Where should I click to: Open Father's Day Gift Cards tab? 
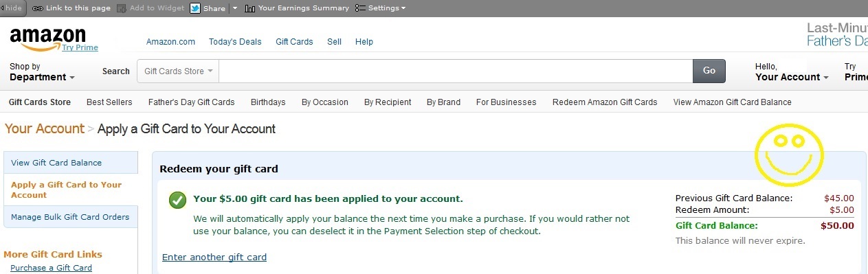(192, 102)
